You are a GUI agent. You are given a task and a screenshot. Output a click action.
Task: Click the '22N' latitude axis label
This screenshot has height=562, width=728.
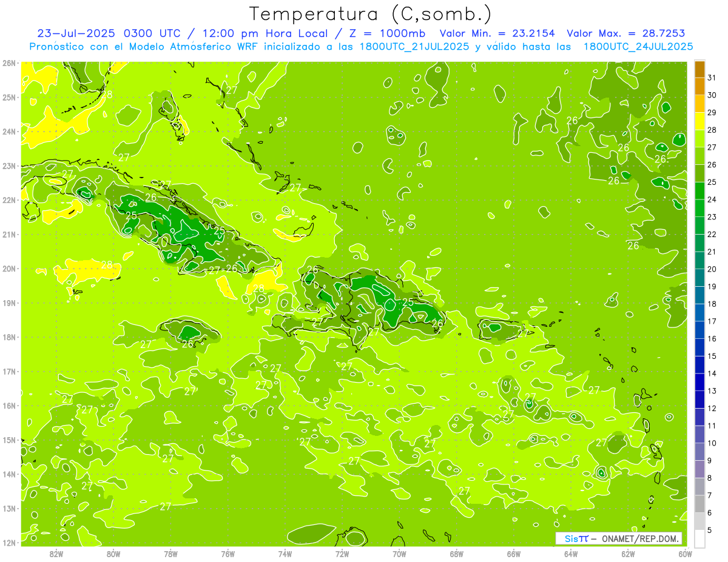point(9,200)
